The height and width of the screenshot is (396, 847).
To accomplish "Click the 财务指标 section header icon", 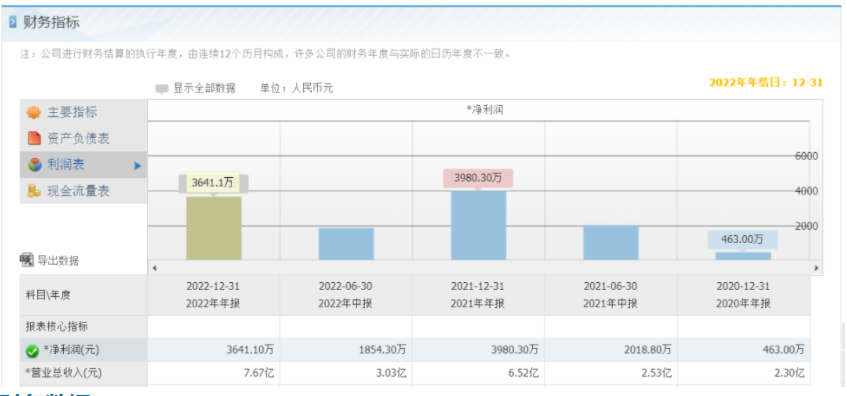I will [x=13, y=23].
